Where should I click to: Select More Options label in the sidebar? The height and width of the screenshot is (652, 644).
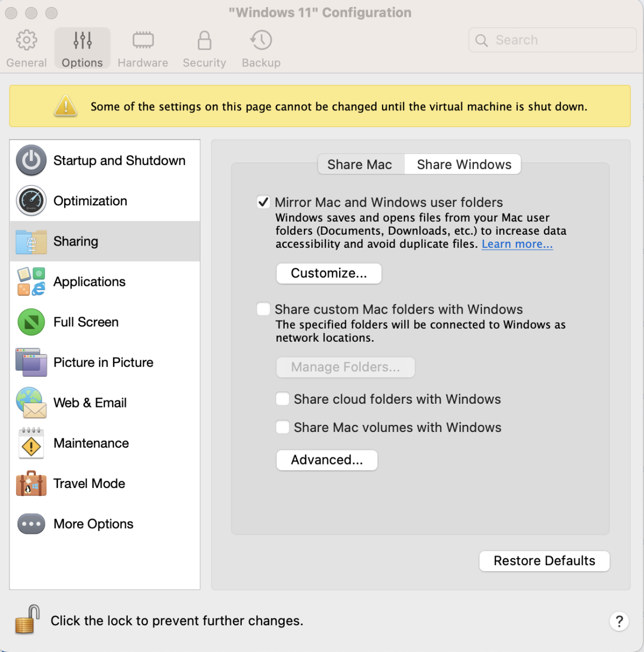coord(93,524)
